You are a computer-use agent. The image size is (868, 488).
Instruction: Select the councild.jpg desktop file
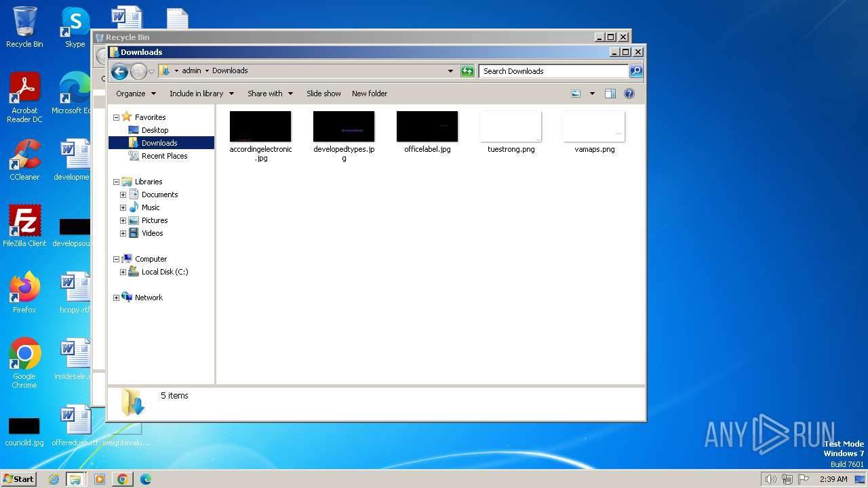click(24, 431)
